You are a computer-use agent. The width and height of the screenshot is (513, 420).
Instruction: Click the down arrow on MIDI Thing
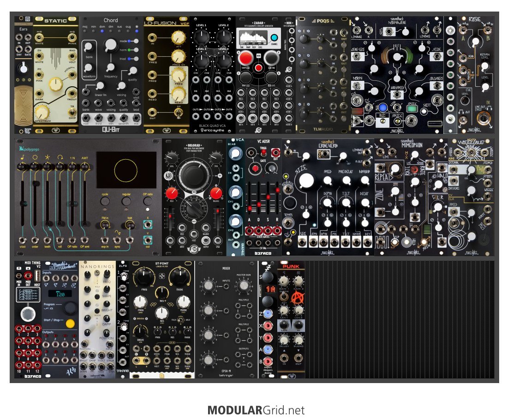pyautogui.click(x=18, y=268)
